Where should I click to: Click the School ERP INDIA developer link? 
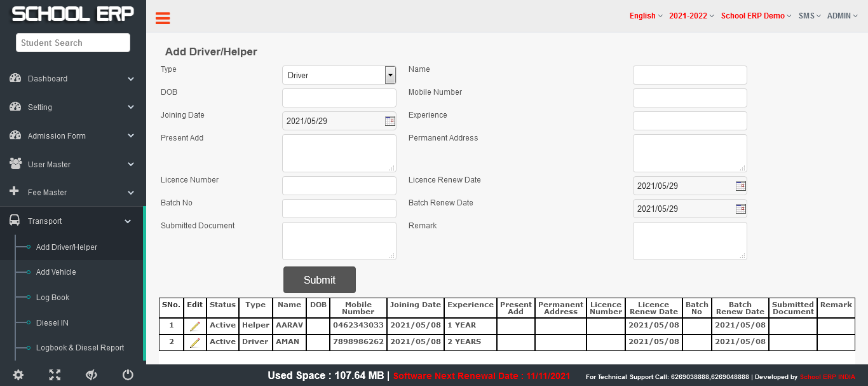pos(827,377)
